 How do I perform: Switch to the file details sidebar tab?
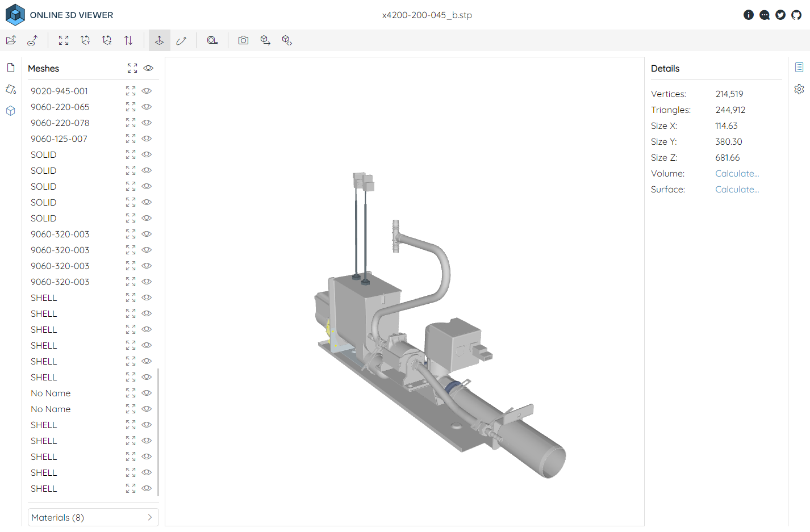[10, 67]
